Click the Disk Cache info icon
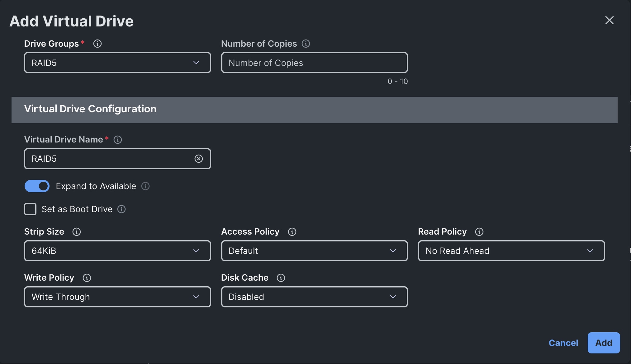This screenshot has height=364, width=631. click(281, 278)
